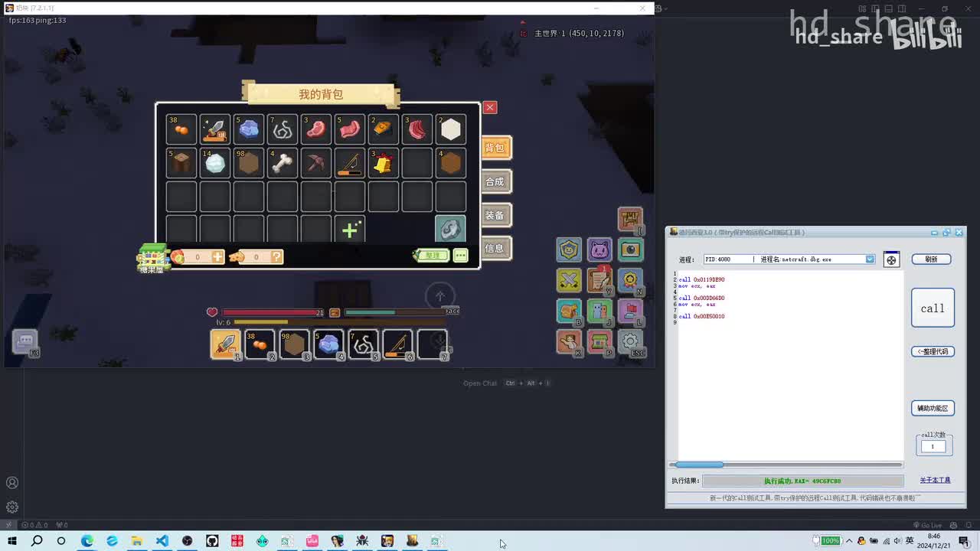This screenshot has height=551, width=980.
Task: Click the 整理代码 tidy code button
Action: coord(933,351)
